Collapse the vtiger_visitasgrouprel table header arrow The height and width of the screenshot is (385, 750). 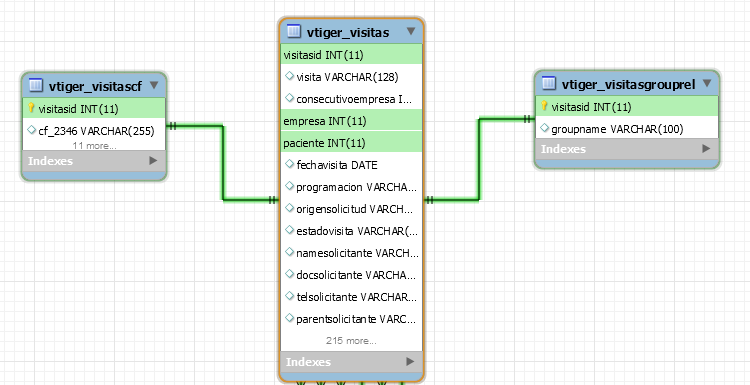point(707,83)
